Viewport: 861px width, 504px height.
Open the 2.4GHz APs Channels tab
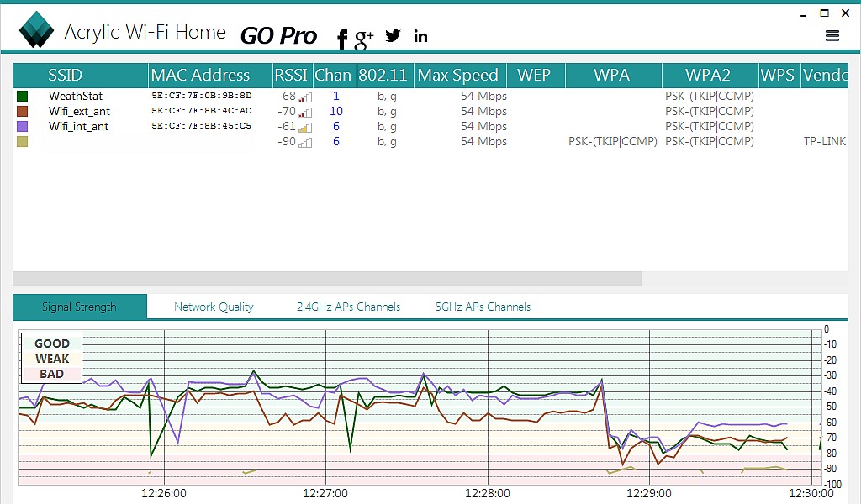pos(348,307)
